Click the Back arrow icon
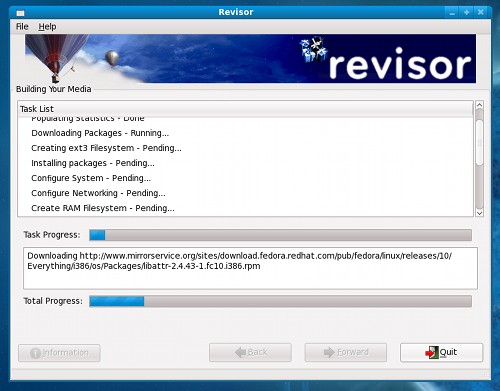500x391 pixels. pos(240,352)
